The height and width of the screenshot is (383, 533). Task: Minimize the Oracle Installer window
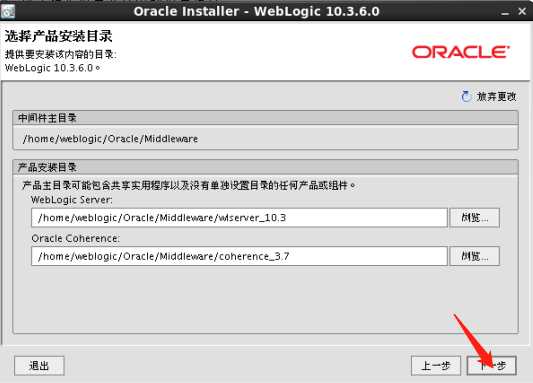[505, 12]
